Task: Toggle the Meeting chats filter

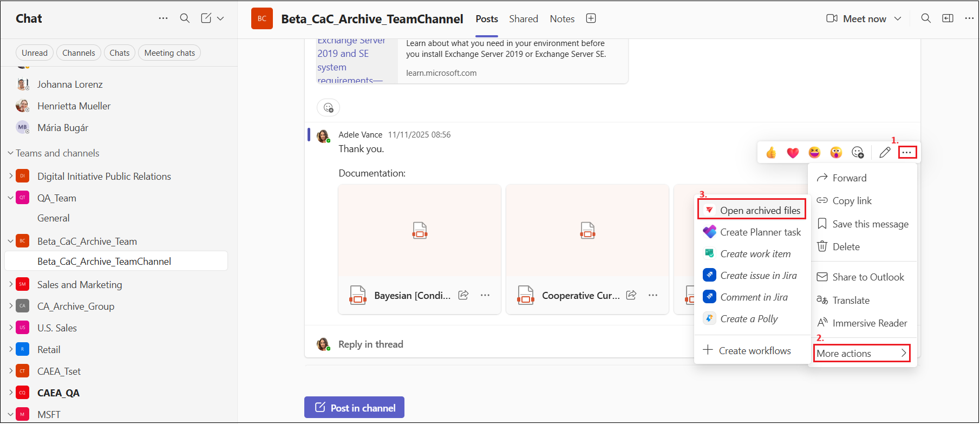Action: tap(169, 53)
